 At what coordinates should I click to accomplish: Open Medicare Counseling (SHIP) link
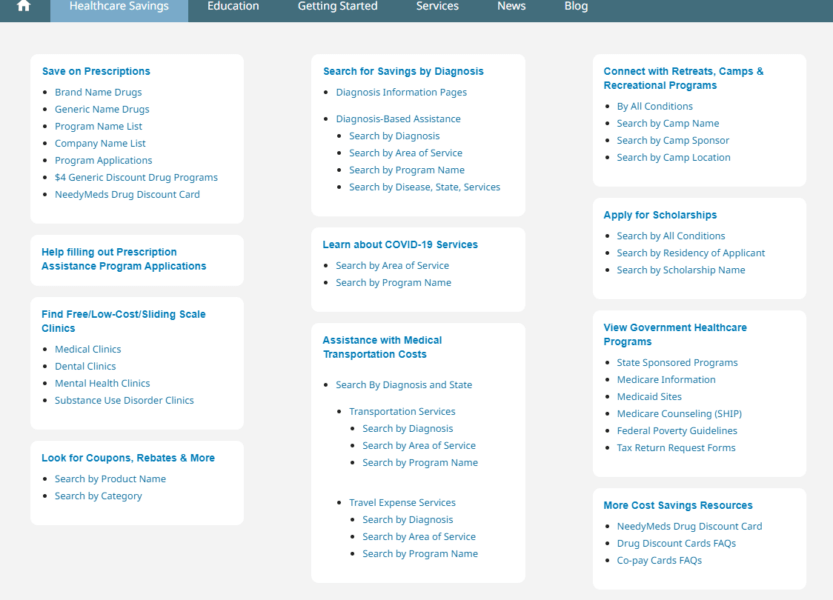click(679, 413)
